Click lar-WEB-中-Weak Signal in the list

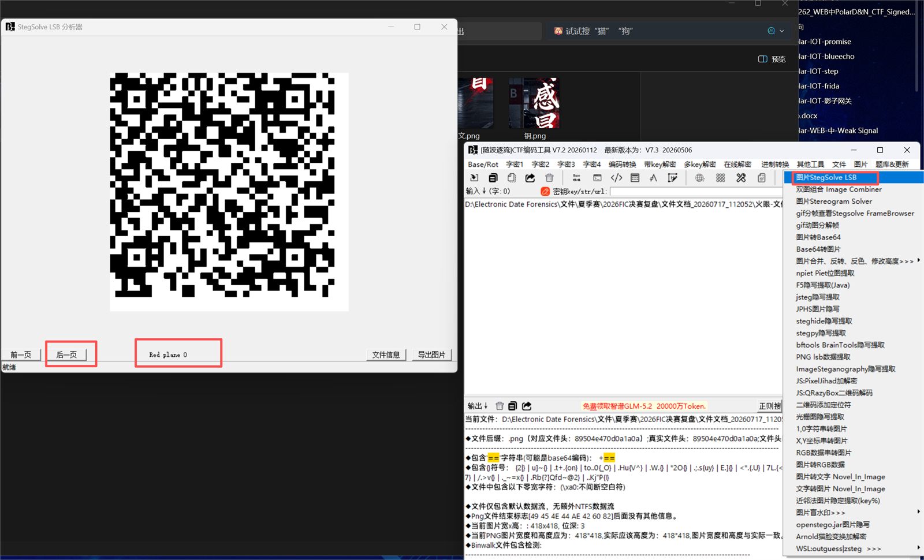[838, 130]
